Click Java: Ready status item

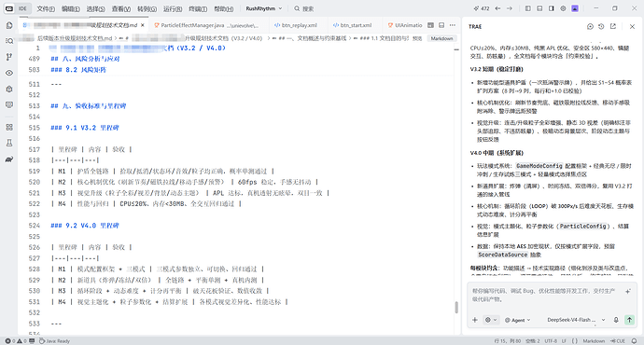point(54,341)
